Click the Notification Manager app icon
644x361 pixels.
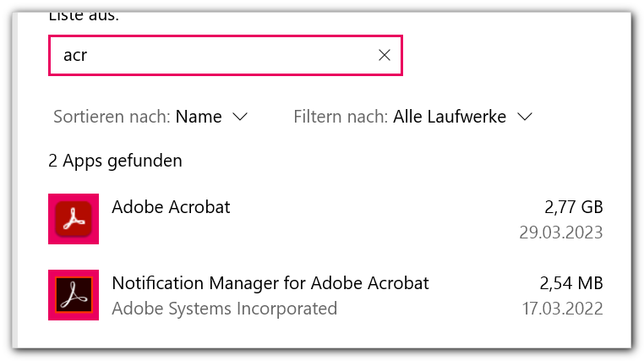pyautogui.click(x=74, y=295)
